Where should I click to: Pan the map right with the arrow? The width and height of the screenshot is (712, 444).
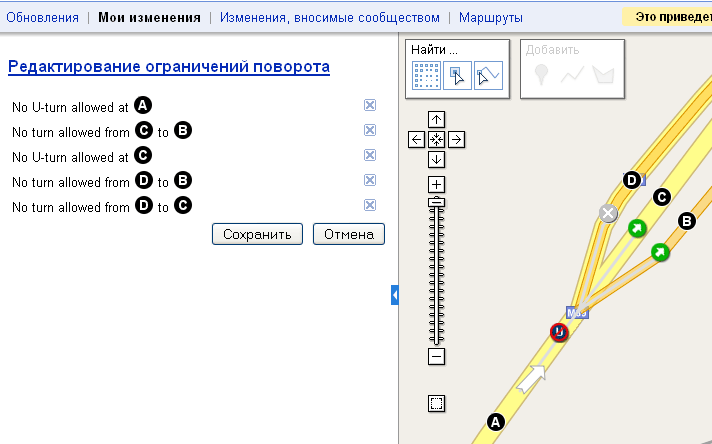click(455, 140)
